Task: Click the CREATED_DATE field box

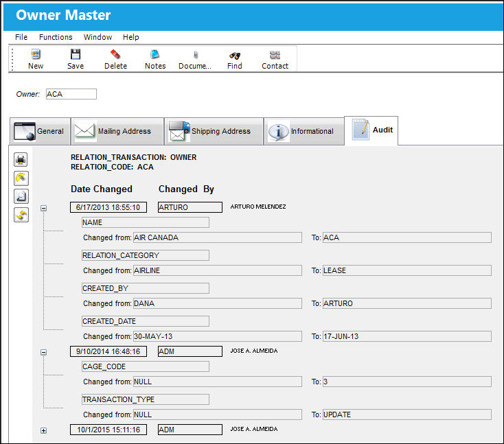Action: click(146, 321)
